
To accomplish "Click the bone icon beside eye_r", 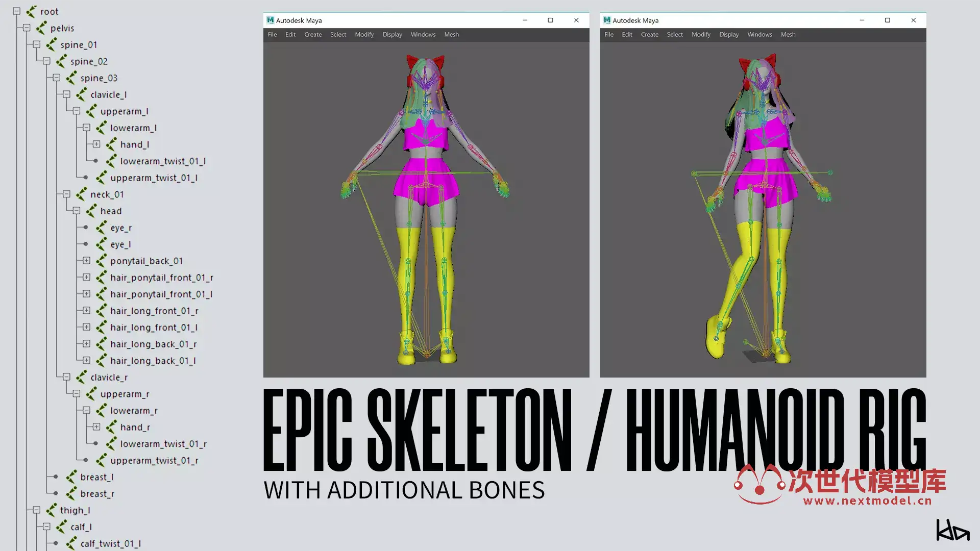I will pos(101,228).
